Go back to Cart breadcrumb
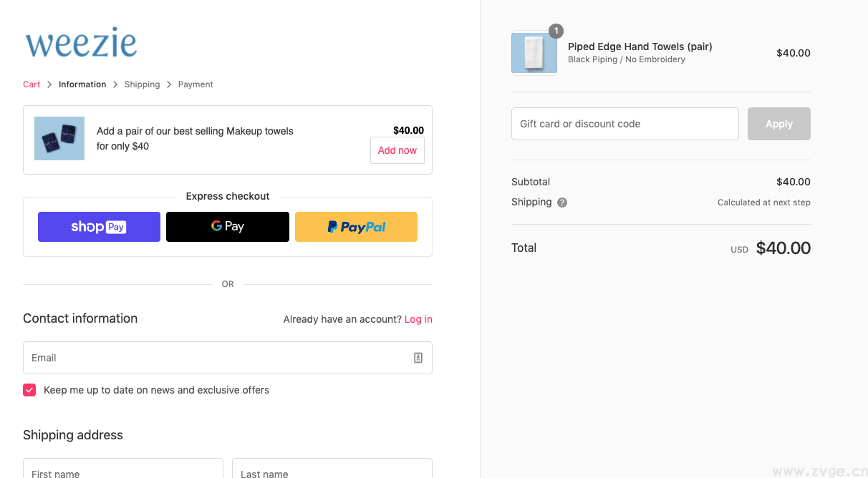 click(x=32, y=84)
